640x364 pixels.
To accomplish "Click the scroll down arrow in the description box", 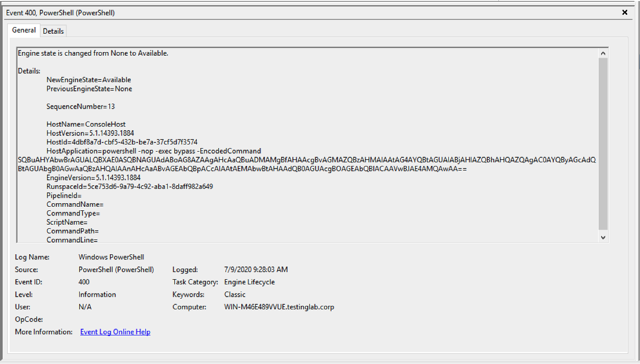I will pyautogui.click(x=603, y=237).
